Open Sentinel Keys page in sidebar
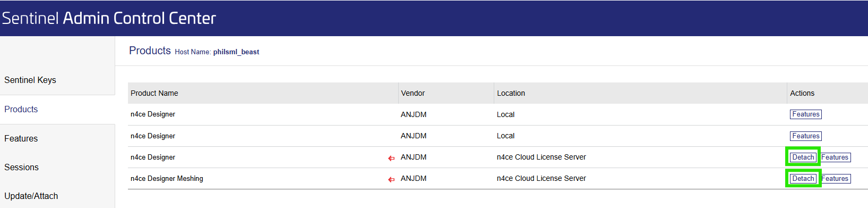The height and width of the screenshot is (208, 868). pyautogui.click(x=30, y=80)
